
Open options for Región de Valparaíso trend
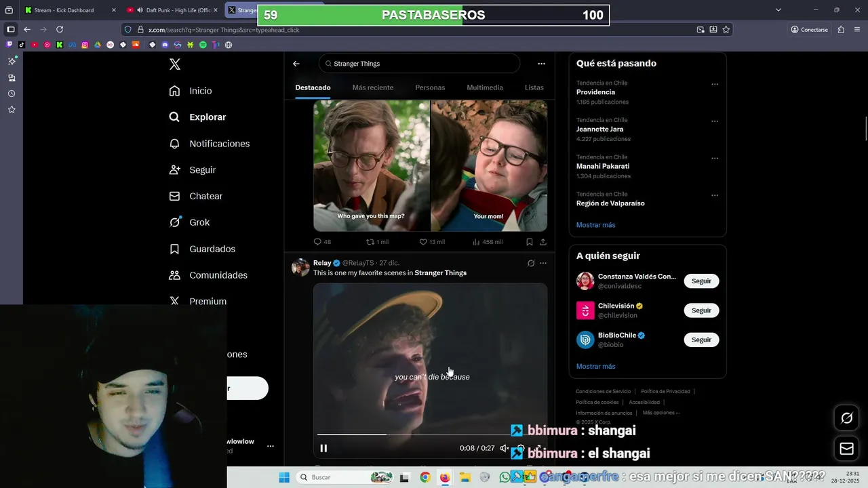pyautogui.click(x=715, y=195)
